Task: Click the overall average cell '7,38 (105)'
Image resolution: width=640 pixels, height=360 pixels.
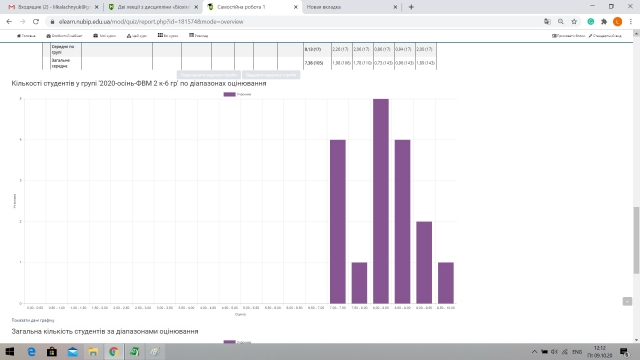Action: click(313, 63)
